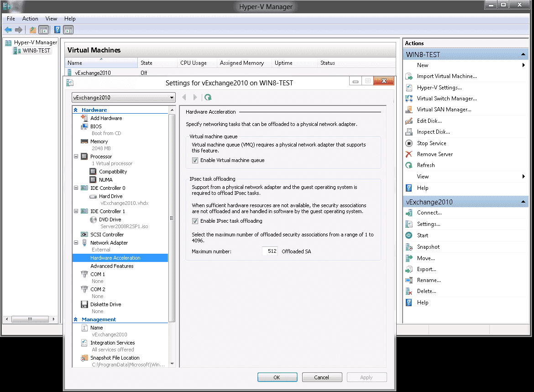Screen dimensions: 534x392
Task: Click the Import Virtual Machine icon
Action: point(409,76)
